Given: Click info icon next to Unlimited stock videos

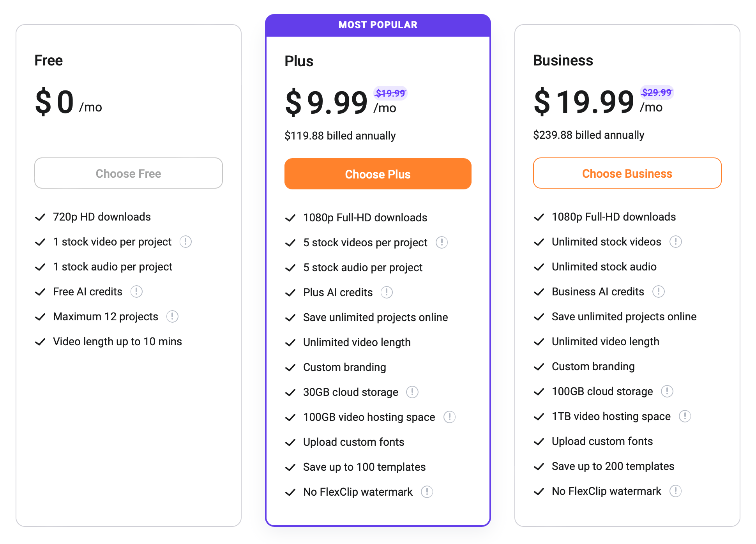Looking at the screenshot, I should 676,242.
